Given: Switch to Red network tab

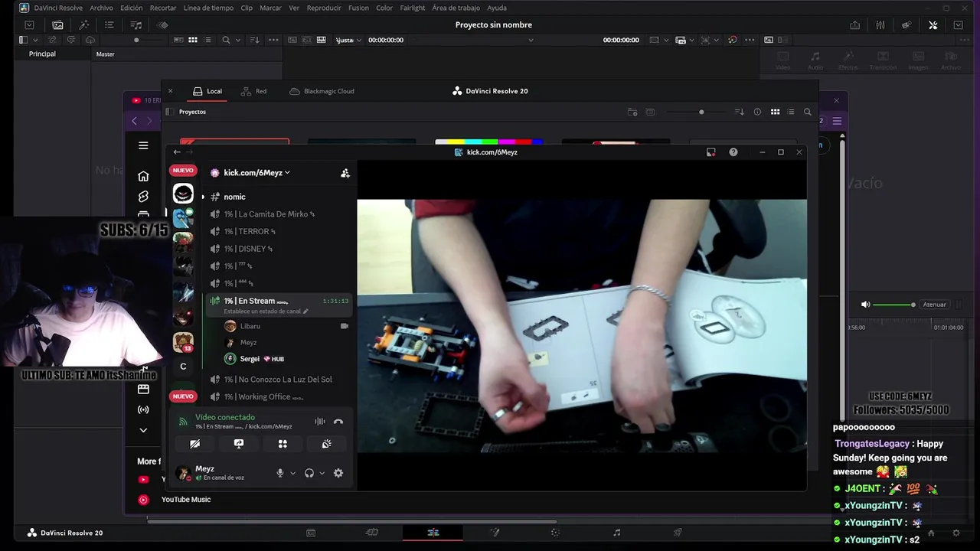Looking at the screenshot, I should [x=254, y=91].
